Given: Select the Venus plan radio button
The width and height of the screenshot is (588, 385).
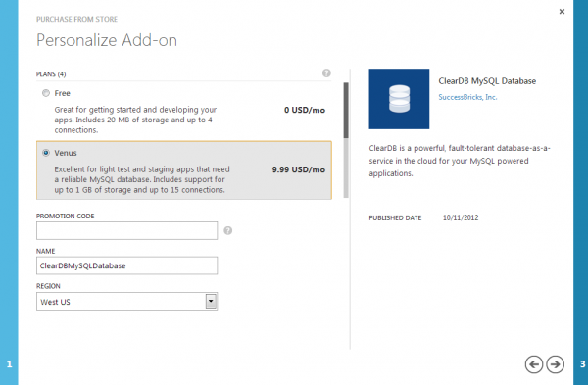Looking at the screenshot, I should 46,153.
